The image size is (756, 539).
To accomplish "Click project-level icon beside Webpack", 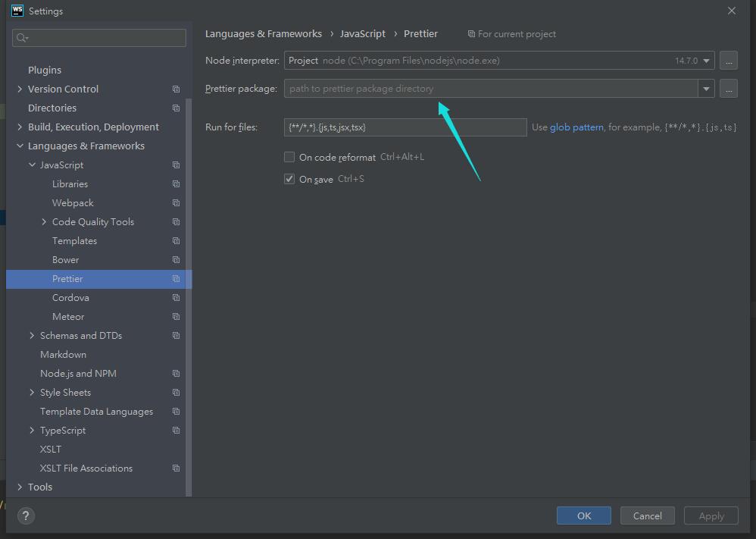I will (x=176, y=203).
